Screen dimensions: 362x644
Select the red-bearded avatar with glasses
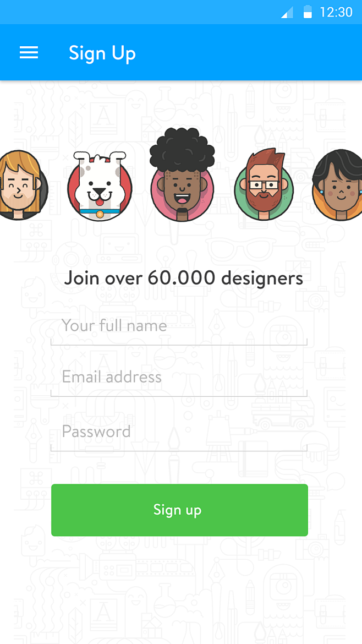[264, 185]
